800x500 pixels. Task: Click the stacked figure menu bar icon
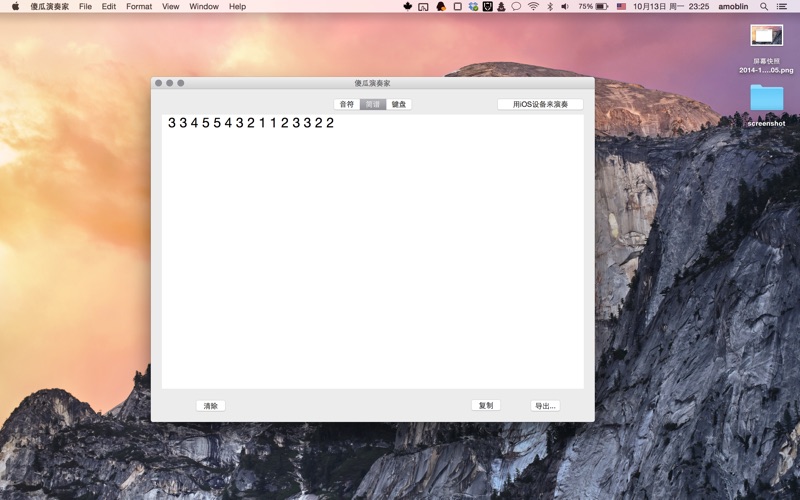tap(501, 6)
